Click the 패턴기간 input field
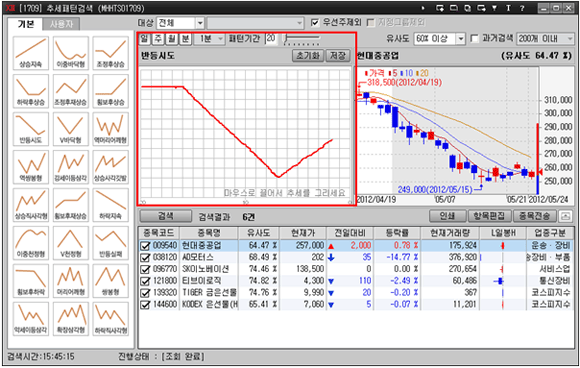This screenshot has height=368, width=580. click(272, 38)
